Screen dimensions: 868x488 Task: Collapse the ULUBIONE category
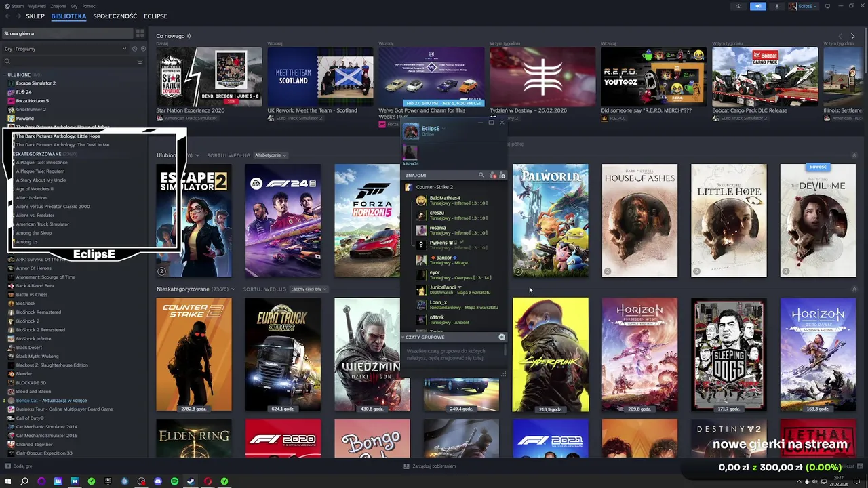5,75
